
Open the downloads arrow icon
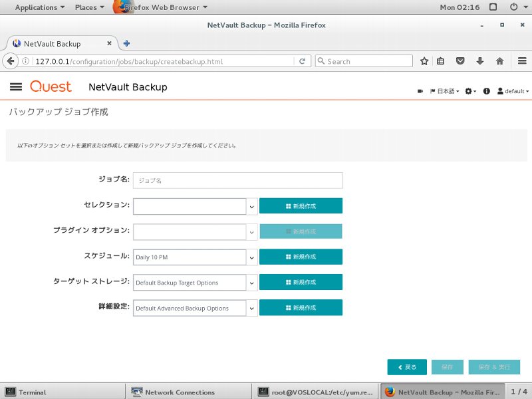click(x=479, y=61)
